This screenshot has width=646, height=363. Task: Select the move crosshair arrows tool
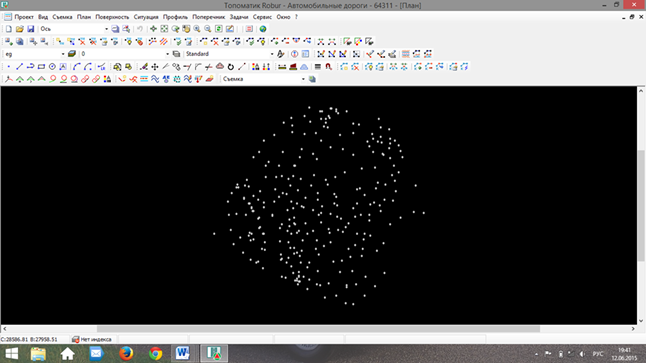(154, 66)
